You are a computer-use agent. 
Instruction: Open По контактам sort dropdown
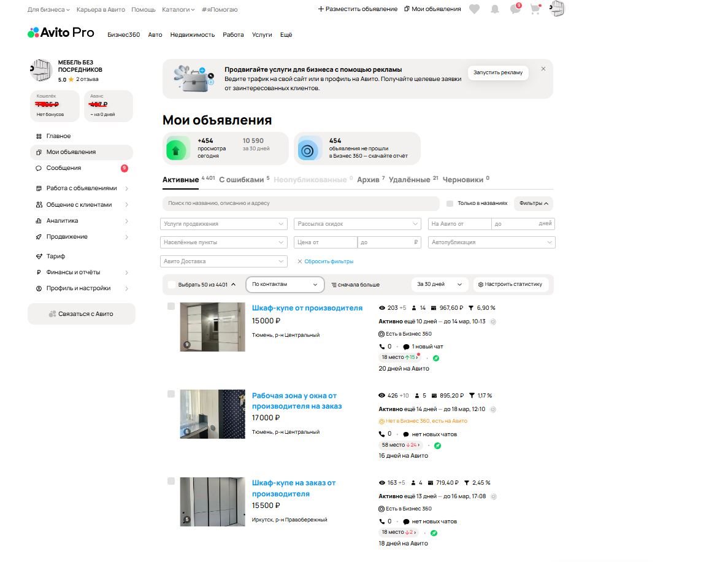pyautogui.click(x=285, y=284)
